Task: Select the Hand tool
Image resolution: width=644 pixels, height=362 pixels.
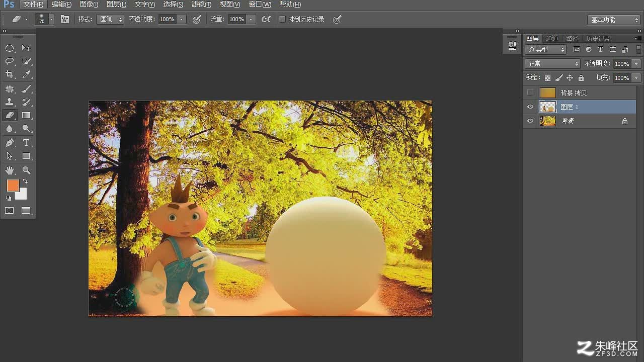Action: 10,170
